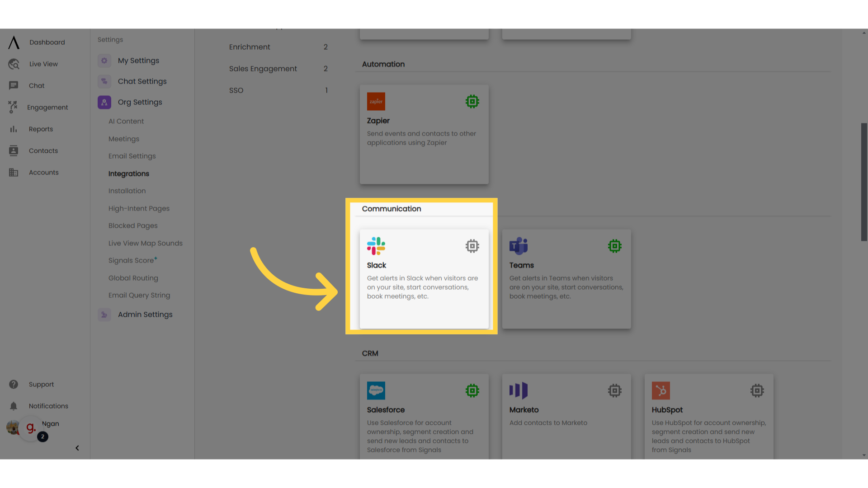Click the Signals logo icon
Viewport: 868px width, 488px height.
14,42
